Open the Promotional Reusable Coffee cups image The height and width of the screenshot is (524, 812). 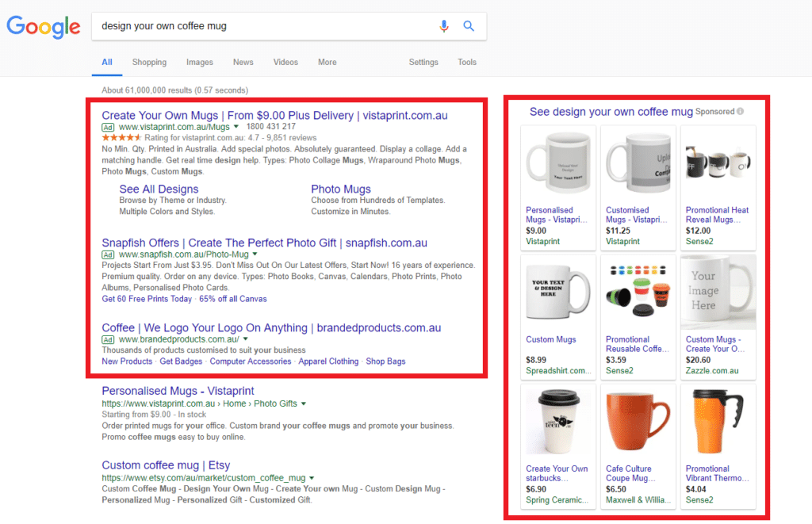[x=638, y=293]
